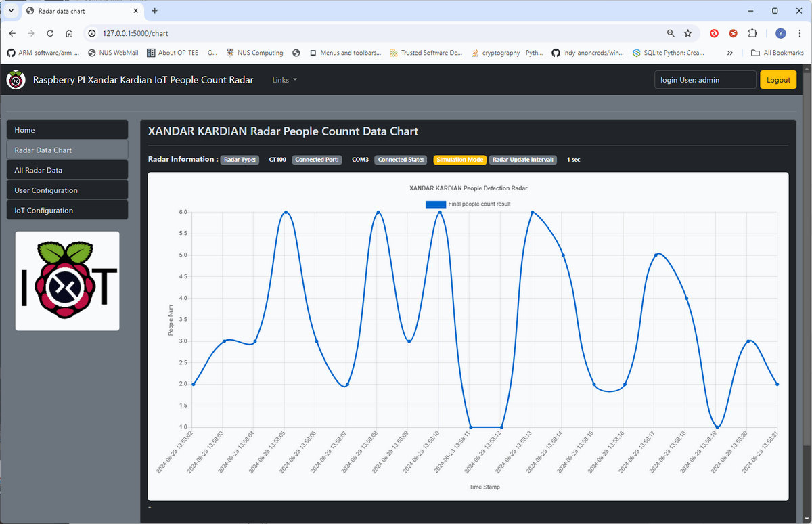Log out with the Logout button
Screen dimensions: 812x524
(778, 80)
